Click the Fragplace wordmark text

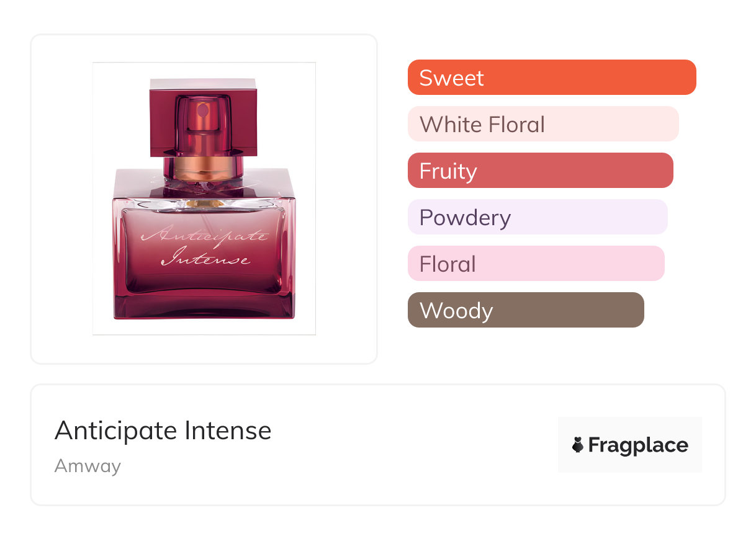638,445
